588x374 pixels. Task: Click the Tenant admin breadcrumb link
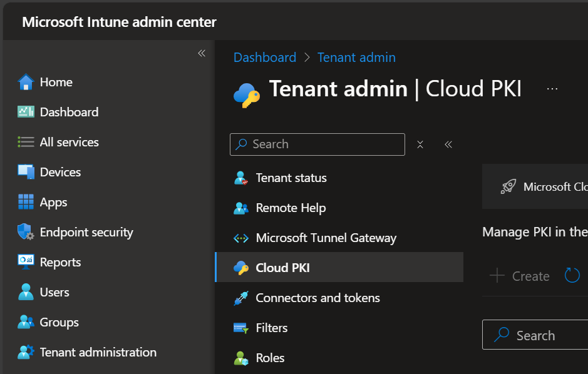pos(356,58)
